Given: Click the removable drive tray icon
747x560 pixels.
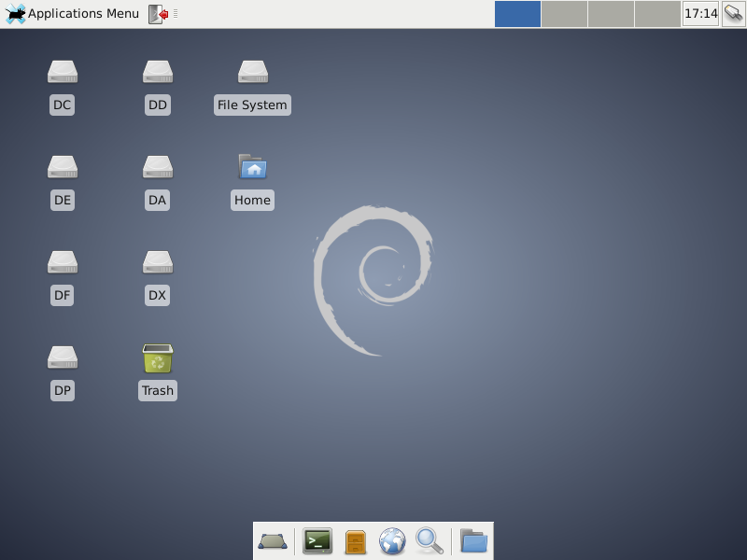Looking at the screenshot, I should pyautogui.click(x=733, y=14).
